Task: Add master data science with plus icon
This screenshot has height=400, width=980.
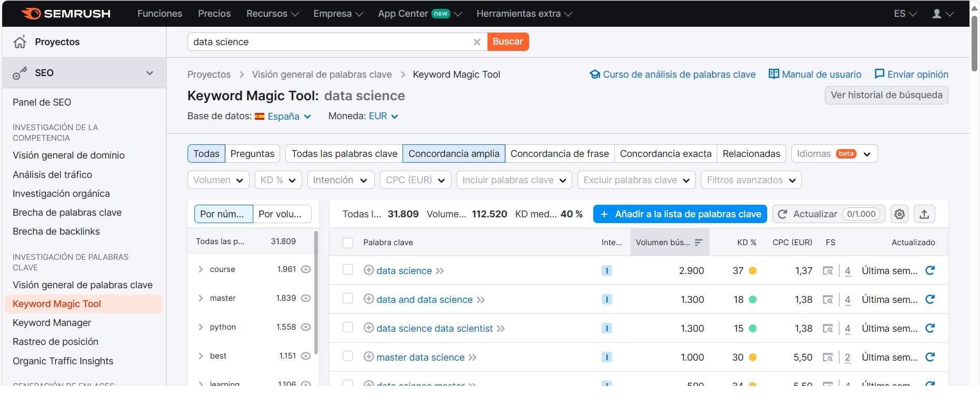Action: pyautogui.click(x=369, y=357)
